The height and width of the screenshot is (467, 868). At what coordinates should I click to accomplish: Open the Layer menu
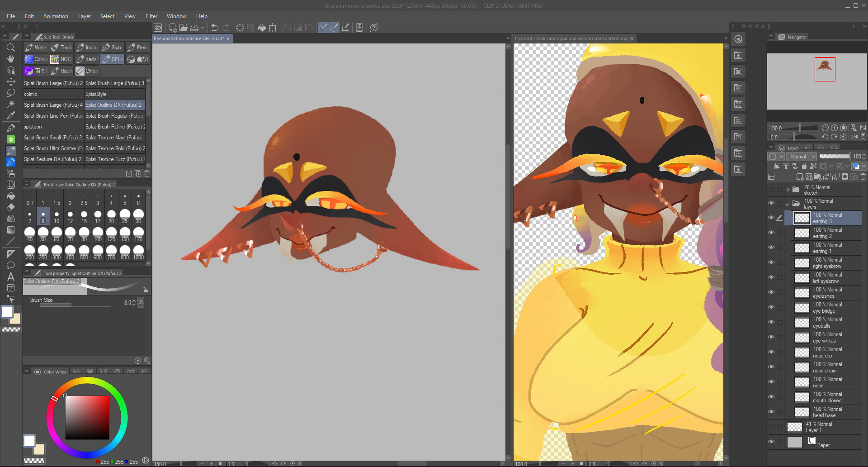tap(85, 16)
